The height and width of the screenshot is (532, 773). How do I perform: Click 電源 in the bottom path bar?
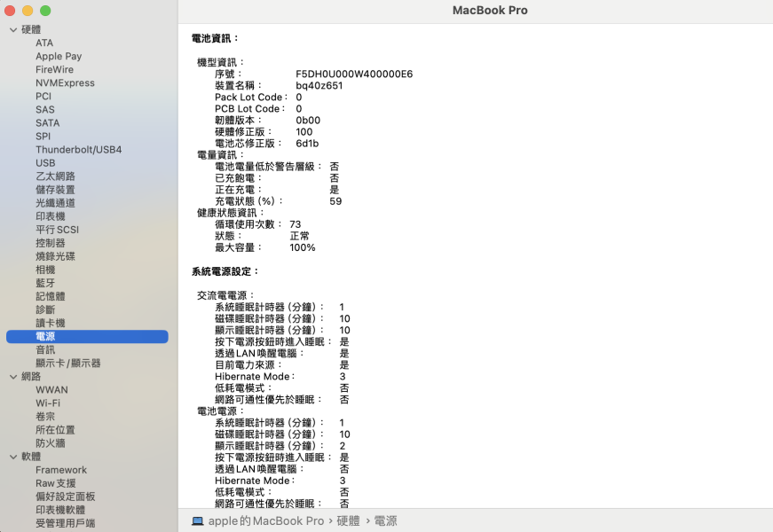click(x=385, y=521)
